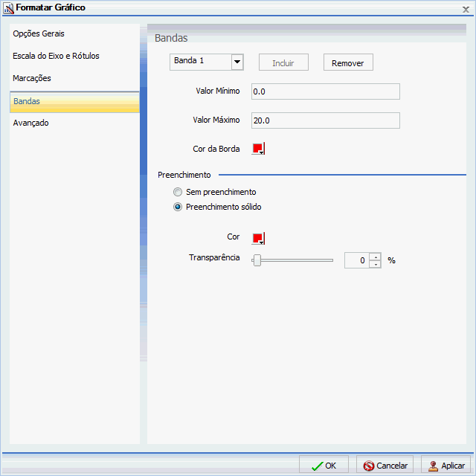
Task: Switch to Escala do Eixo e Rótulos
Action: coord(56,56)
